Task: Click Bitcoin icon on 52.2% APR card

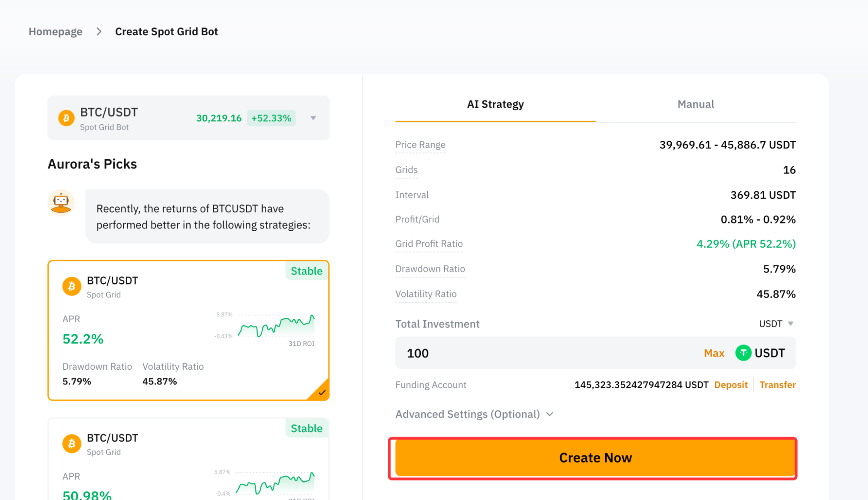Action: click(72, 286)
